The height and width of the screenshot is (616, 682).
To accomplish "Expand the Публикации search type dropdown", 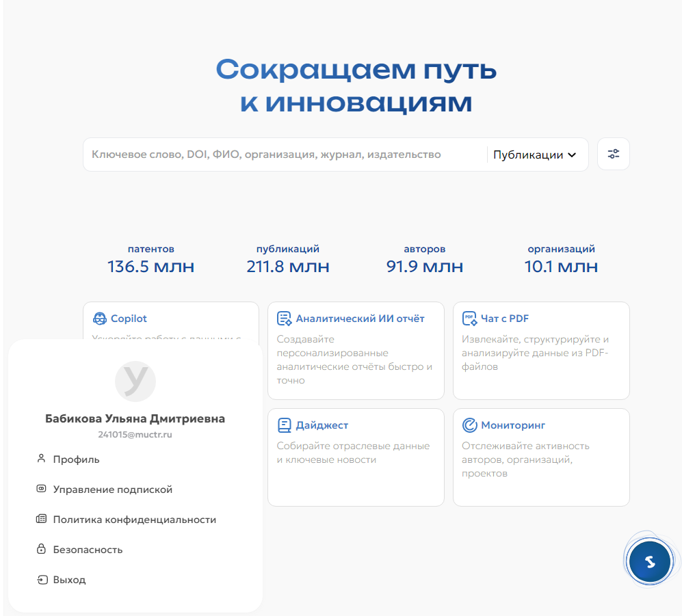I will pyautogui.click(x=534, y=155).
